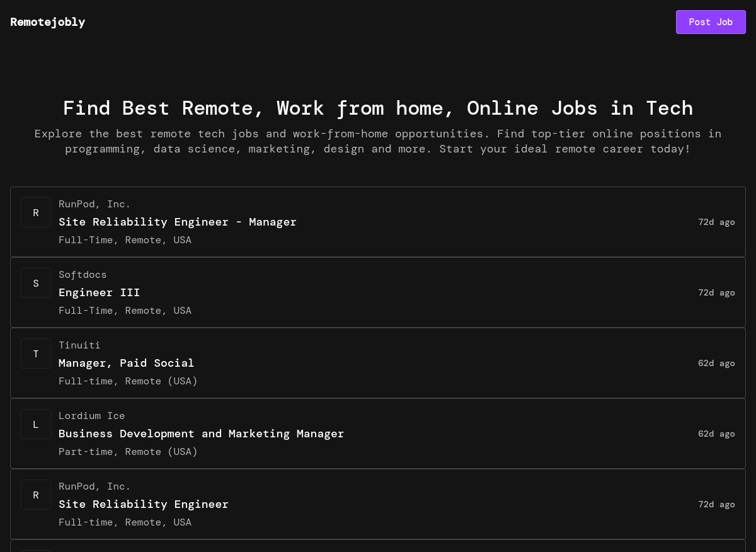Click the Post Job button
The height and width of the screenshot is (552, 756).
(711, 22)
